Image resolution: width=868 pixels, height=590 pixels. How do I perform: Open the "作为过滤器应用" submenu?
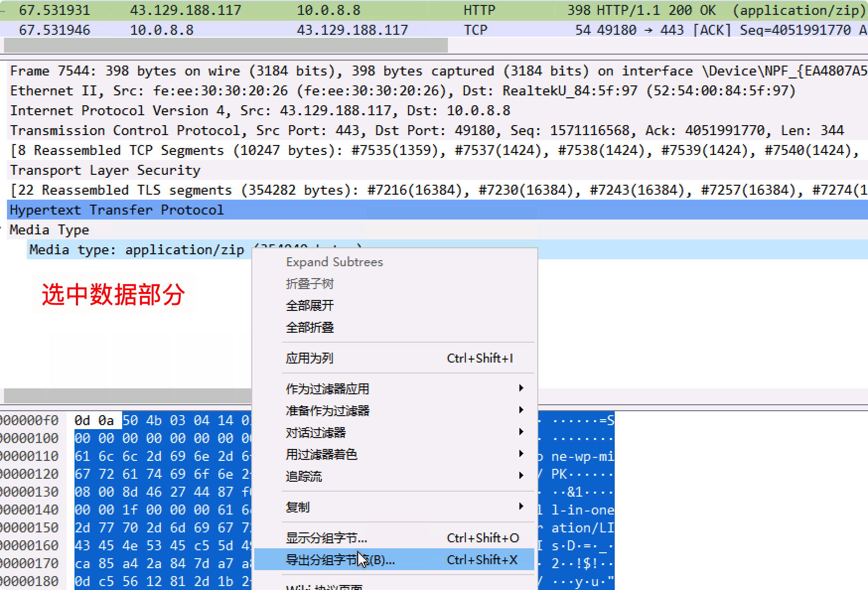[x=328, y=389]
